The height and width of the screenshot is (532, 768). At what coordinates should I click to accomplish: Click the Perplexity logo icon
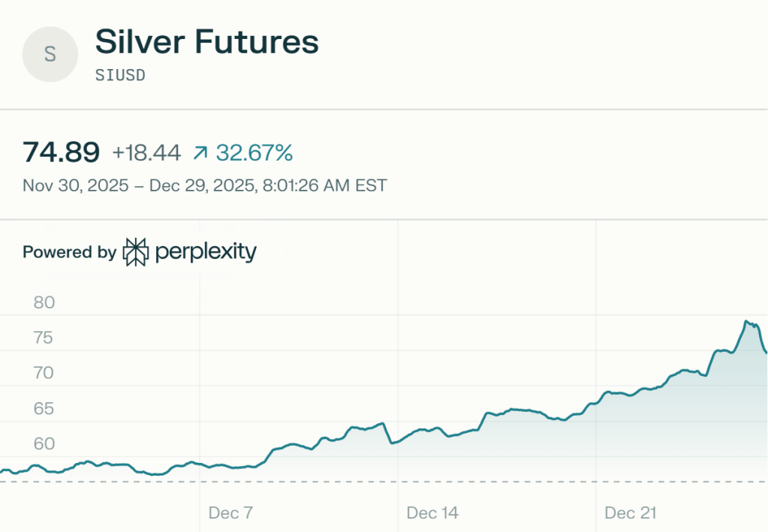coord(136,252)
